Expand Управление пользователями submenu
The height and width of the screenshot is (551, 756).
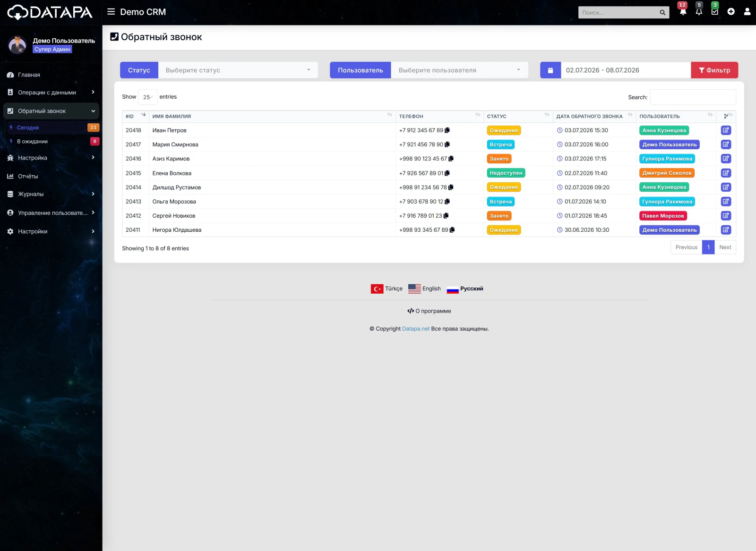pyautogui.click(x=51, y=213)
